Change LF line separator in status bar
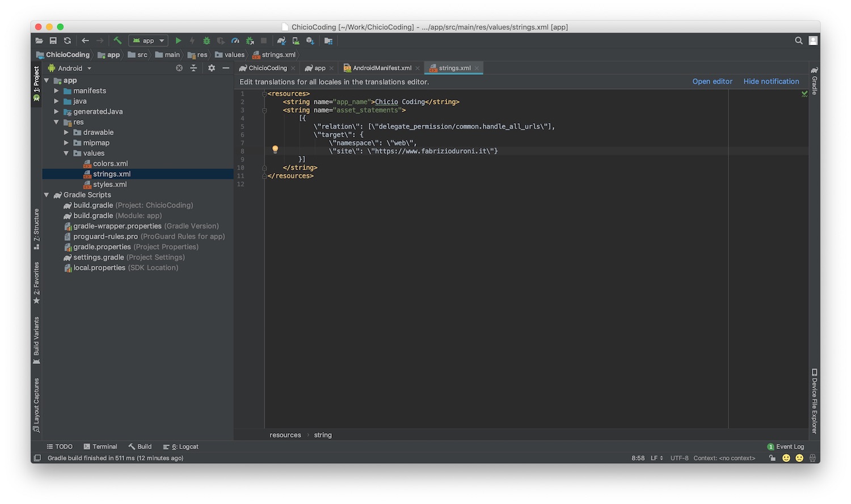Viewport: 851px width, 504px height. [x=656, y=458]
